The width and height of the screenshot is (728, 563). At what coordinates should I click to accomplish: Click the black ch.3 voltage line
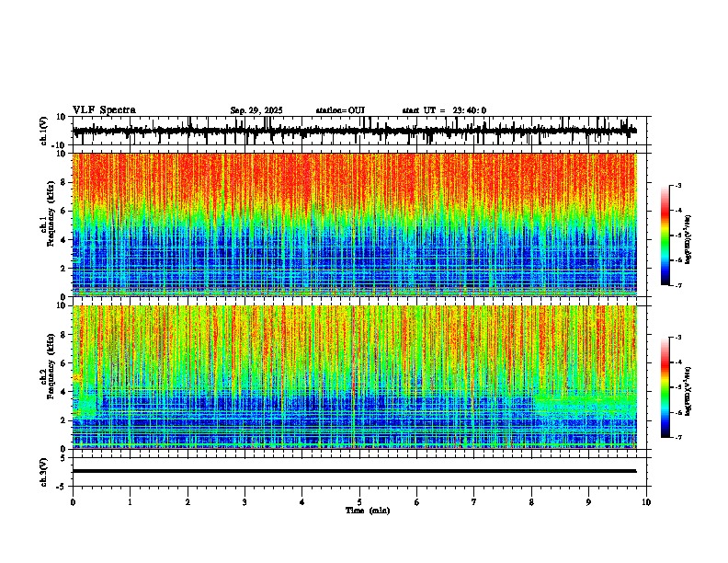coord(355,471)
